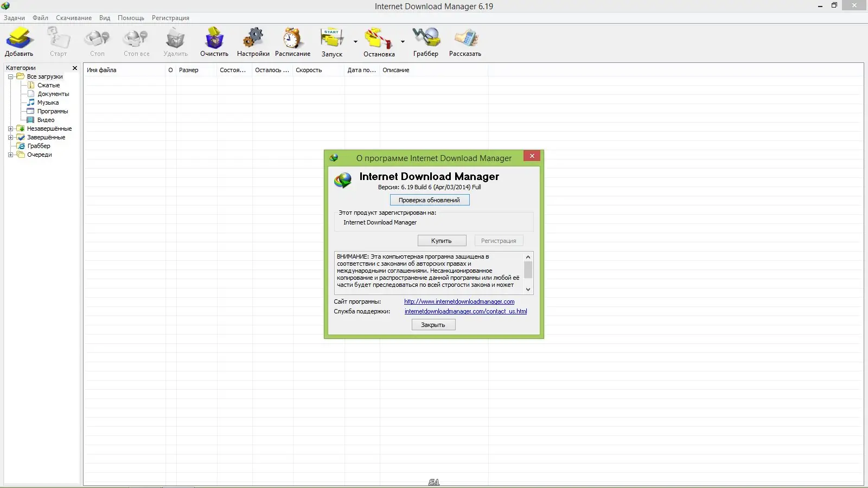Expand the Незавершённые tree node
Image resolution: width=868 pixels, height=488 pixels.
pos(10,129)
